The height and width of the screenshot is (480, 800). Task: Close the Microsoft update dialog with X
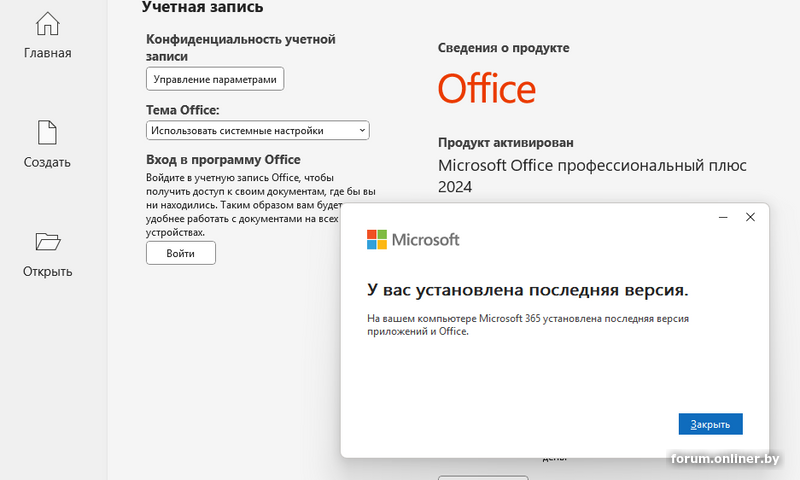point(750,217)
